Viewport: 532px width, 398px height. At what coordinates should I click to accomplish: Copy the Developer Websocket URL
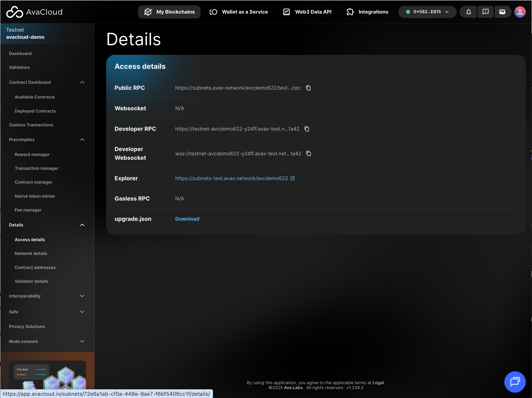tap(308, 154)
